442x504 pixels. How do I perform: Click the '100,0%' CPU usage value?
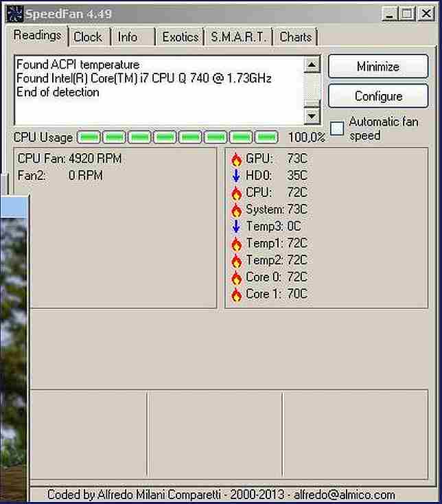(x=306, y=137)
